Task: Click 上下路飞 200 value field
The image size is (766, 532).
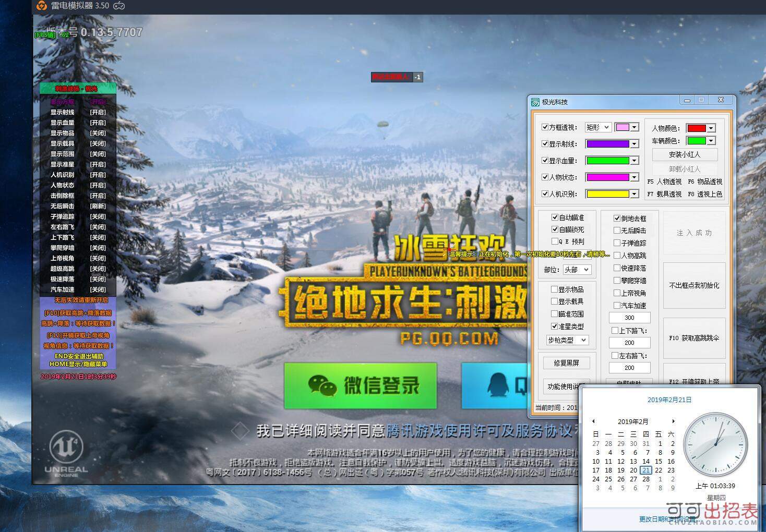Action: click(630, 343)
